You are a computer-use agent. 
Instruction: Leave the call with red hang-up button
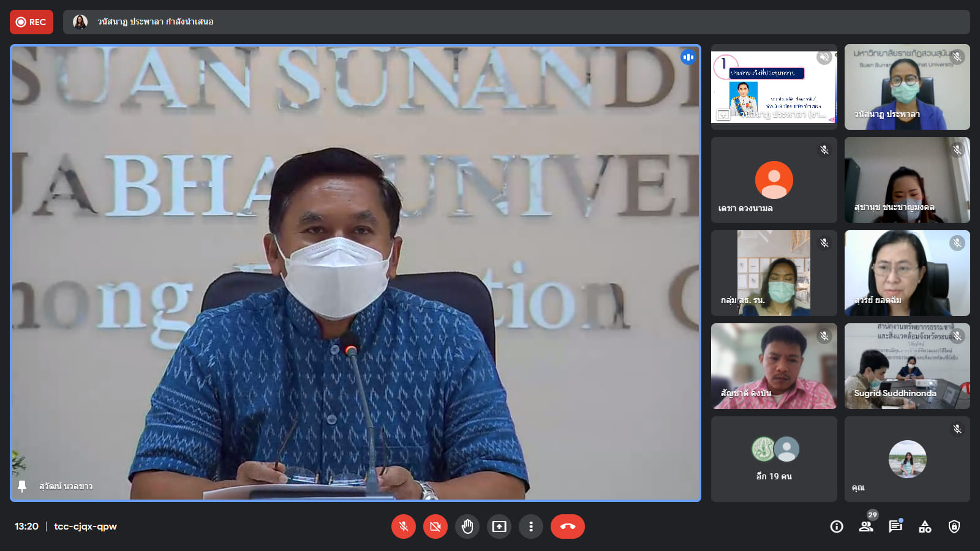[567, 527]
